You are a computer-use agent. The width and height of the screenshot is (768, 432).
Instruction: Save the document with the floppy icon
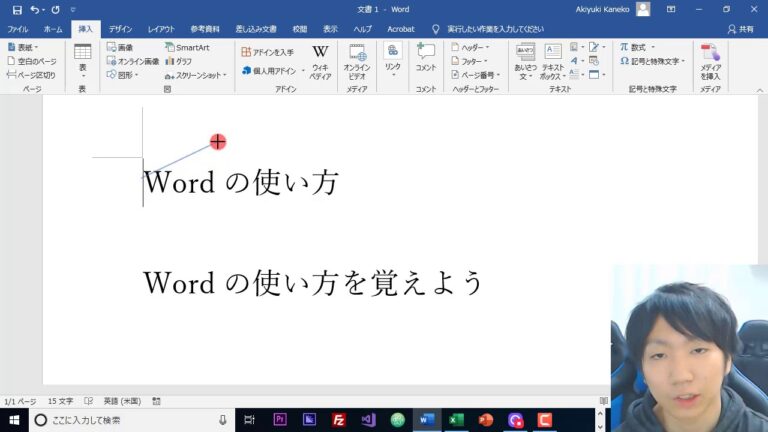(x=17, y=9)
